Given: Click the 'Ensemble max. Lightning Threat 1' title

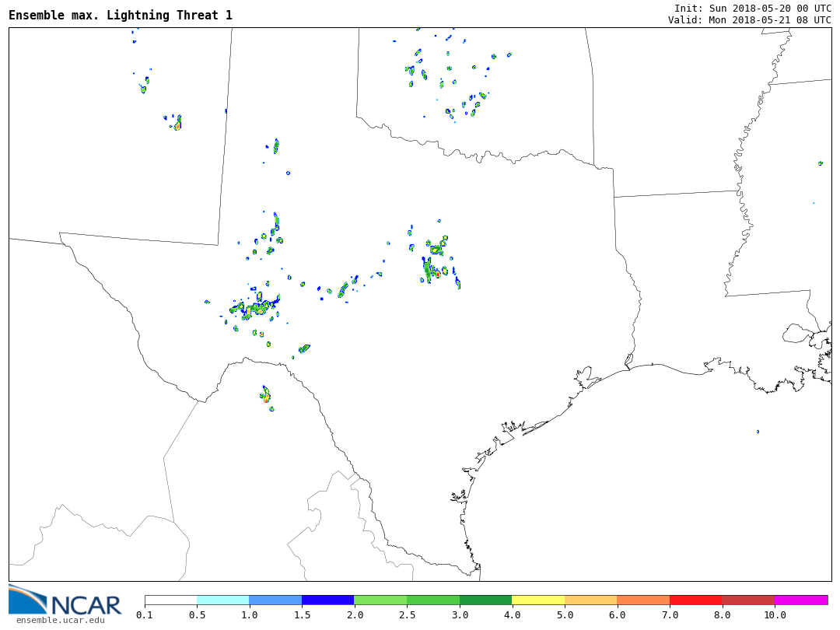Looking at the screenshot, I should (121, 16).
